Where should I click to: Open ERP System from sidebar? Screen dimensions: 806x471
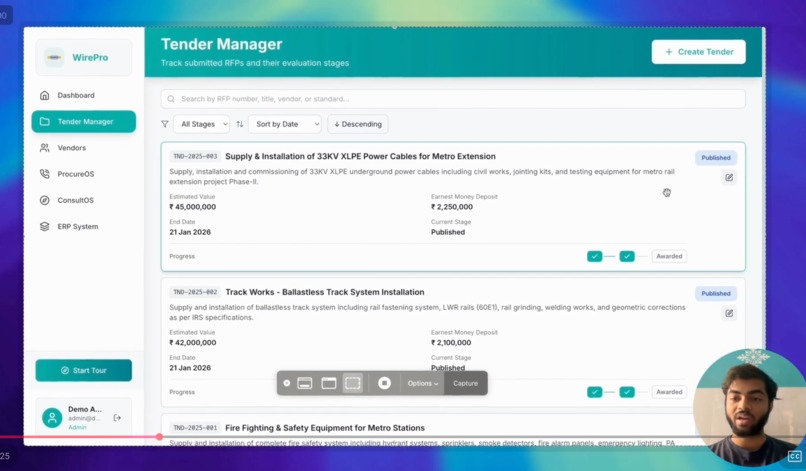[x=84, y=226]
